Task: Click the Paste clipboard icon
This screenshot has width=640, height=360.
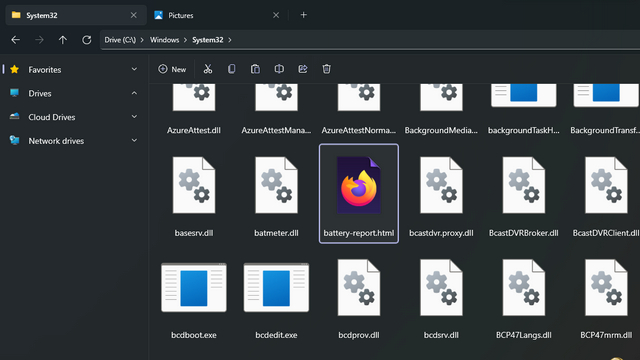Action: 255,69
